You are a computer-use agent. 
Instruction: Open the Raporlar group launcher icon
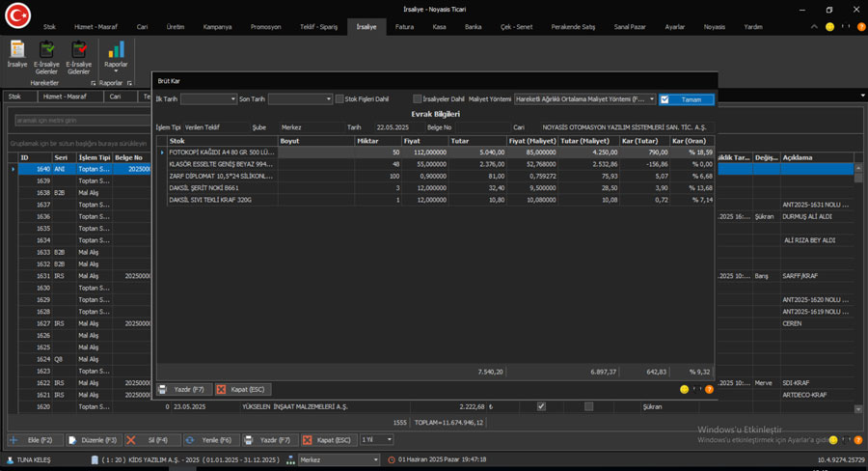click(129, 83)
